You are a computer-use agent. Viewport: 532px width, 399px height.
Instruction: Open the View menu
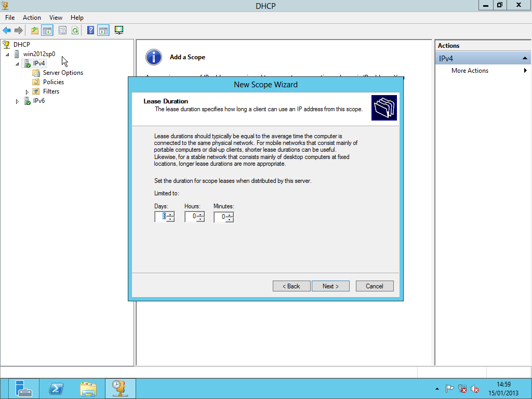tap(56, 18)
